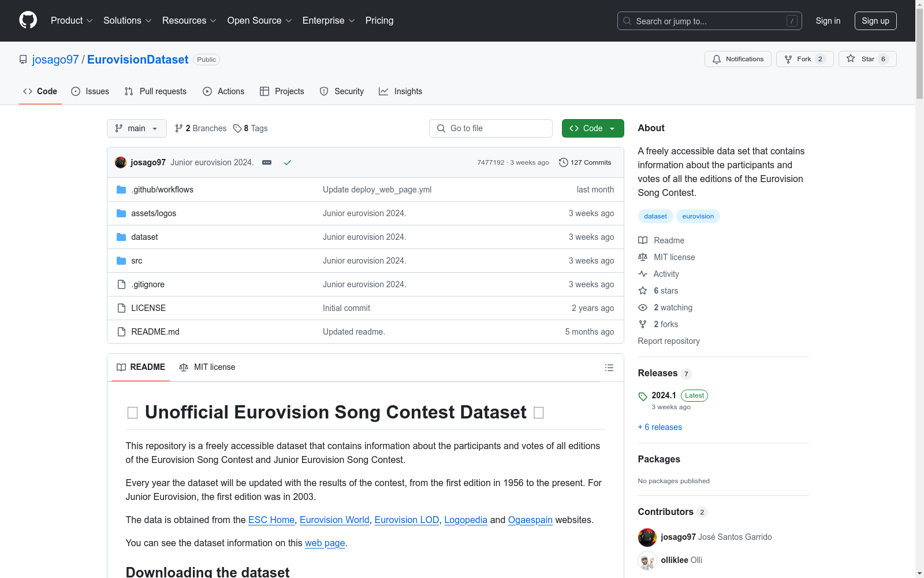View the 8 Tags list
Screen dimensions: 924x578
[250, 128]
